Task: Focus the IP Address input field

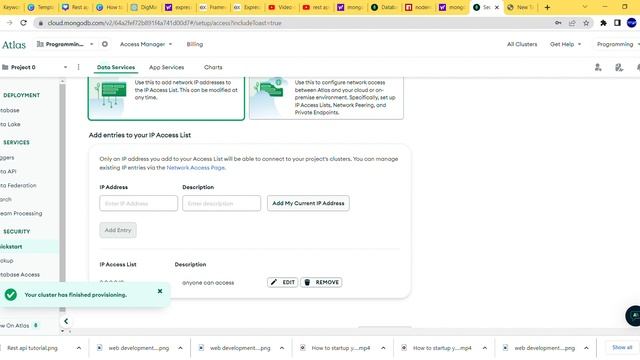Action: point(138,203)
